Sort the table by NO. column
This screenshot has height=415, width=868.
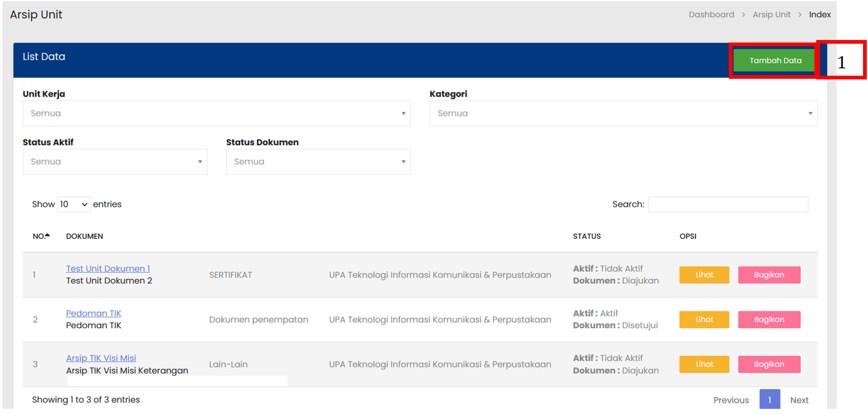point(41,236)
